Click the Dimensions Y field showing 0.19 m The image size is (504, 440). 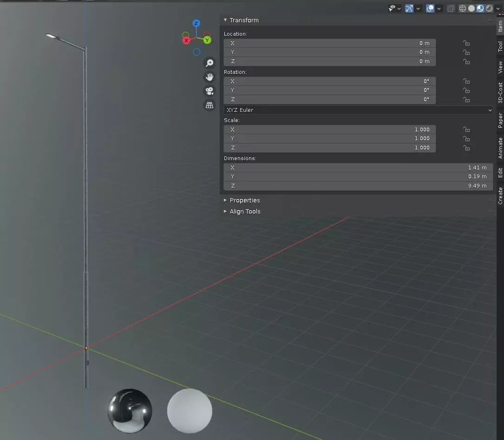(358, 177)
